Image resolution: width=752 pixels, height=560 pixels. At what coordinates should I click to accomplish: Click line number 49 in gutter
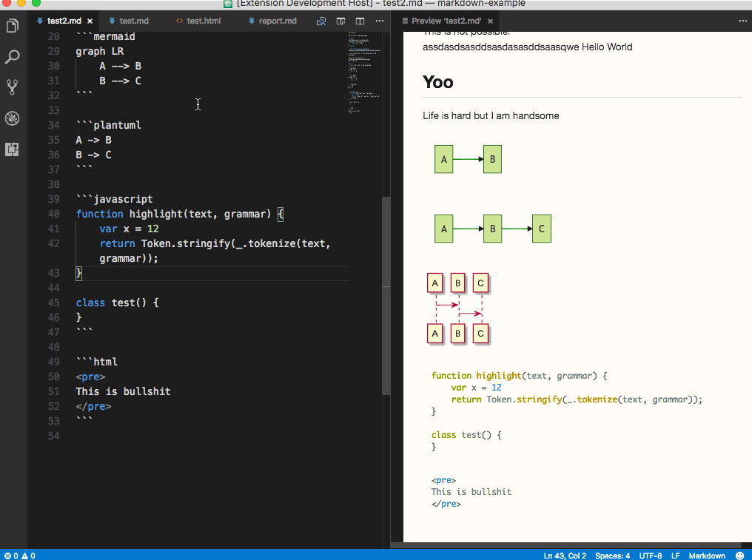point(54,362)
